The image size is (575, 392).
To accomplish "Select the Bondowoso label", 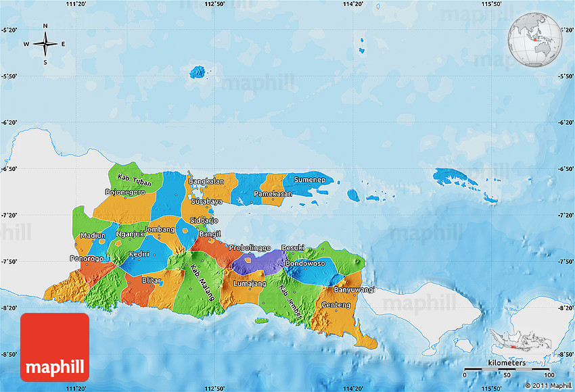I will tap(304, 263).
